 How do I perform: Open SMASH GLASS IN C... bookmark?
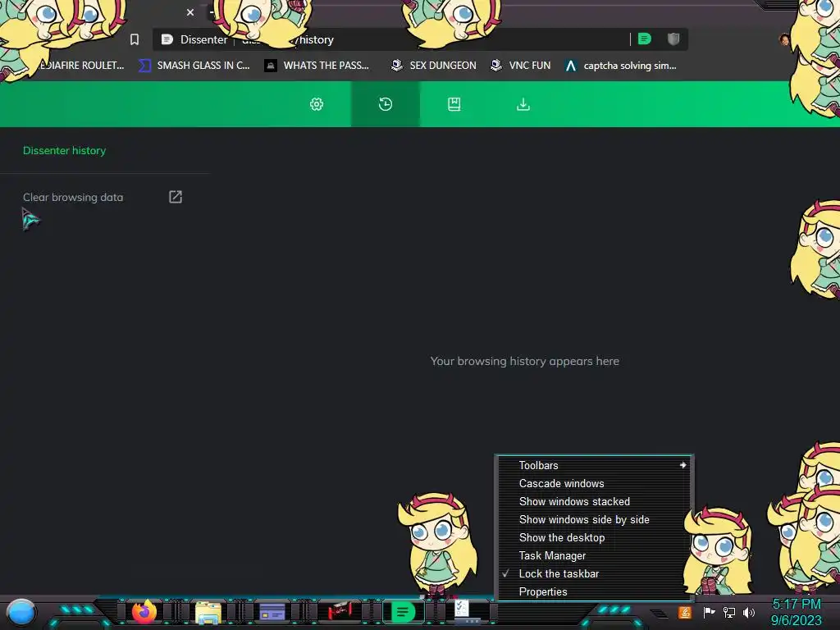[x=194, y=66]
